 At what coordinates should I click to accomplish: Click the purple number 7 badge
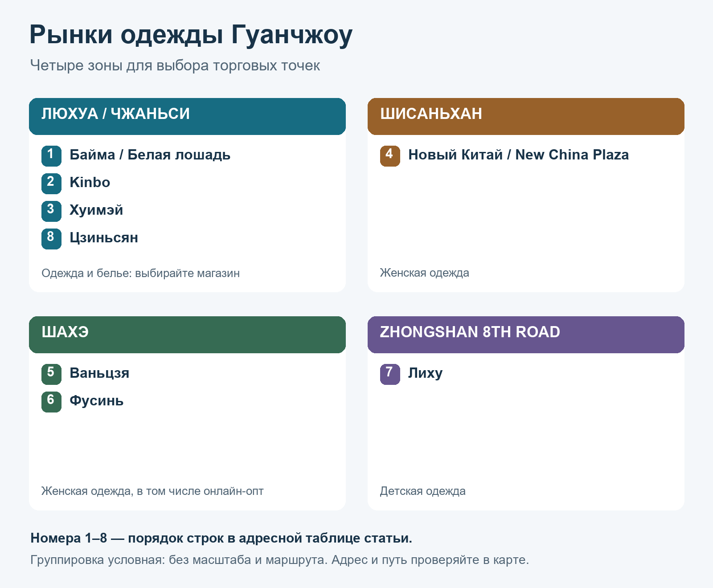390,374
